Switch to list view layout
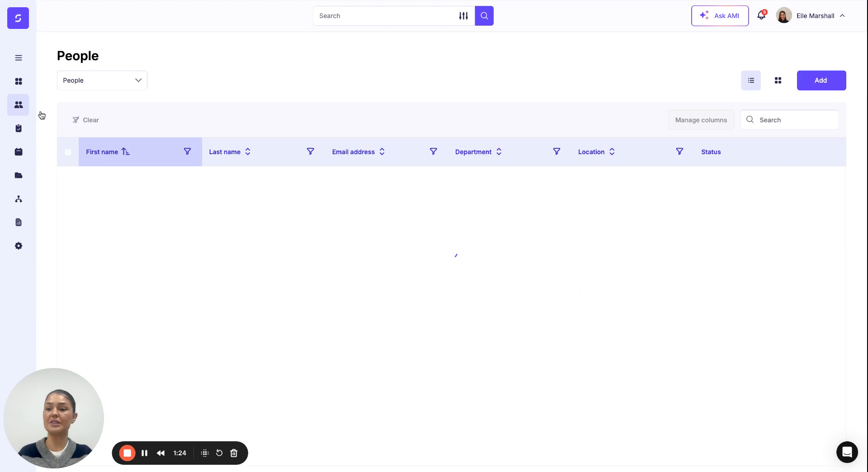Image resolution: width=868 pixels, height=472 pixels. coord(750,80)
